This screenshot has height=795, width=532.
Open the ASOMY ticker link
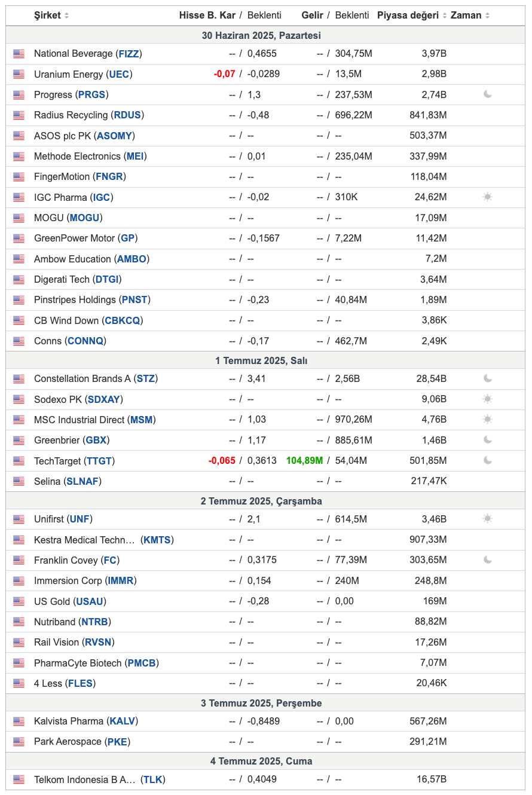pos(114,136)
